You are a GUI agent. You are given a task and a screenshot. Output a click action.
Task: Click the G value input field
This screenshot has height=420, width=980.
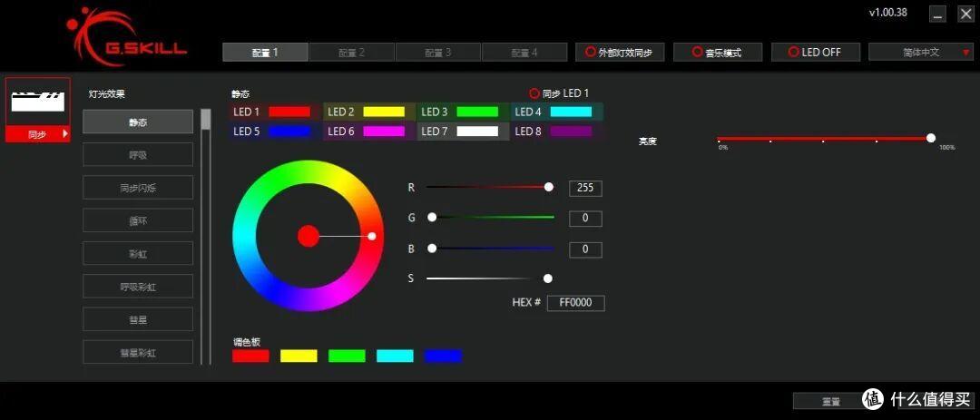pos(585,219)
